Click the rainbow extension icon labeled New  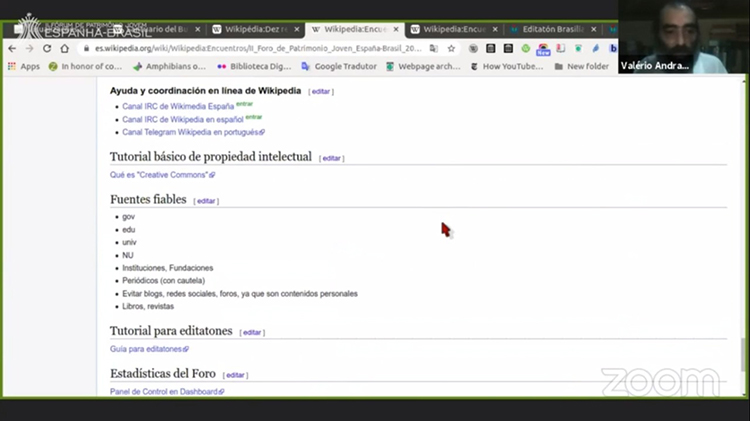tap(543, 49)
